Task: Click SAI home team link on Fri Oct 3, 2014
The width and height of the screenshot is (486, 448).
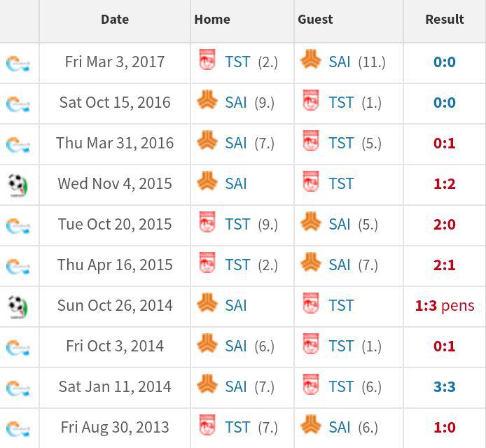Action: (x=236, y=346)
